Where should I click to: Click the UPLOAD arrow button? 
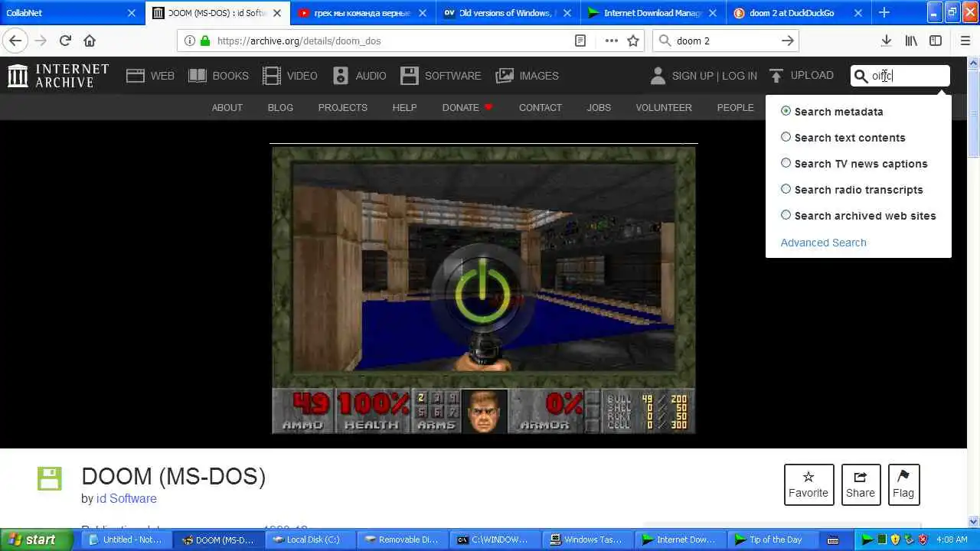click(x=801, y=75)
